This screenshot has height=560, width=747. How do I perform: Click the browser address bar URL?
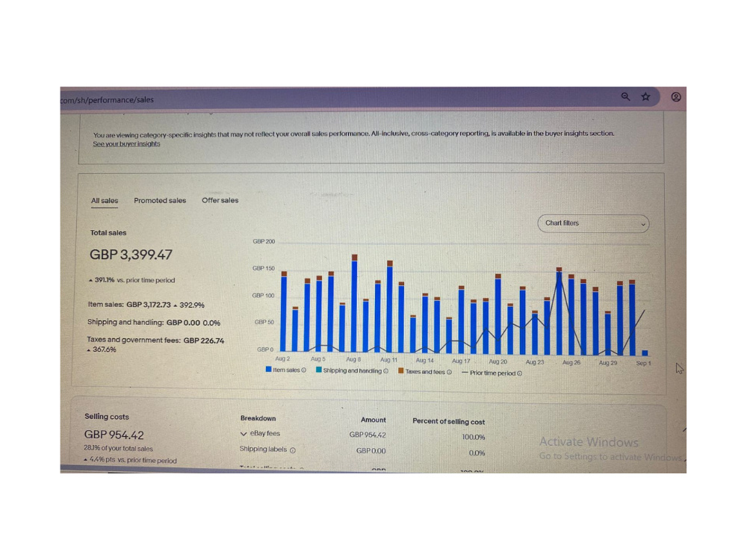coord(107,100)
